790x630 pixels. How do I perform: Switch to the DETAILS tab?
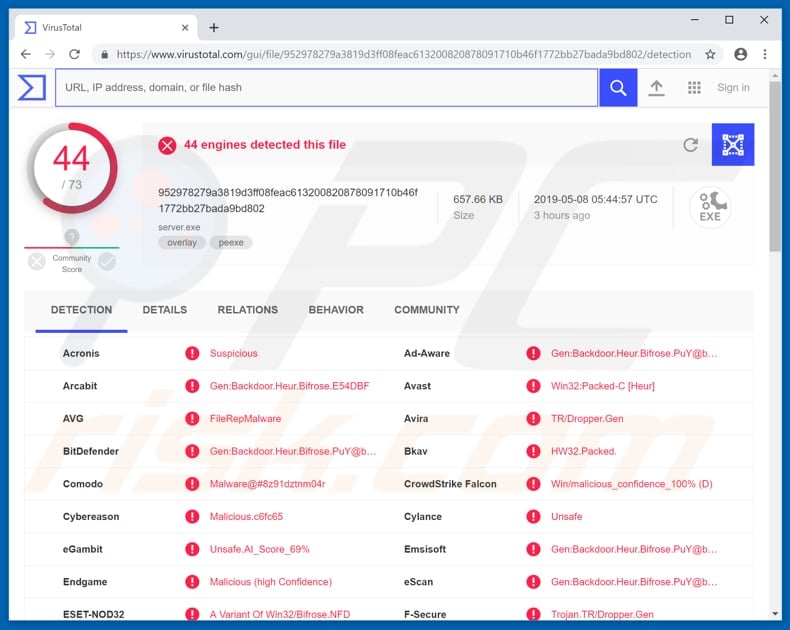point(165,310)
